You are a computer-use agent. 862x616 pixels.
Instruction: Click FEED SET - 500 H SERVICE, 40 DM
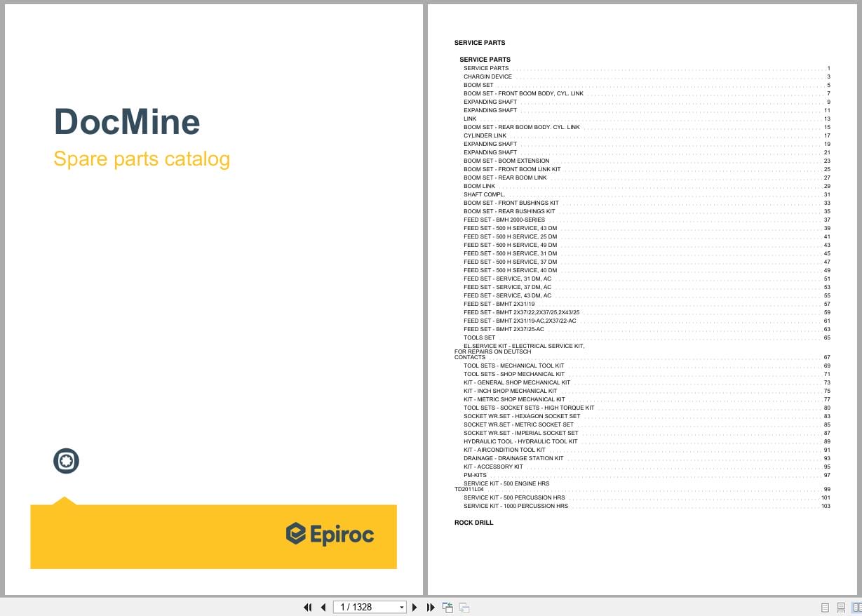coord(647,270)
